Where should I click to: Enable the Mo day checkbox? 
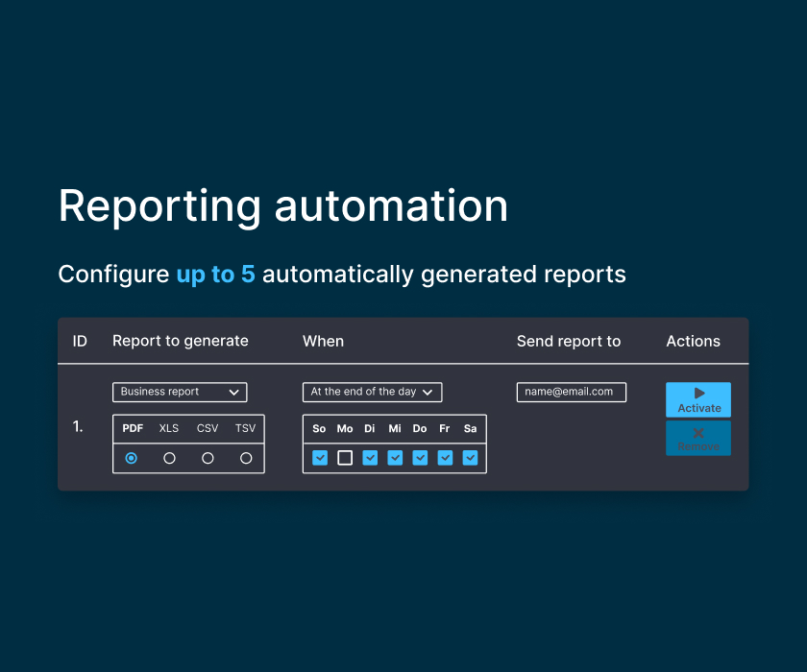(345, 458)
